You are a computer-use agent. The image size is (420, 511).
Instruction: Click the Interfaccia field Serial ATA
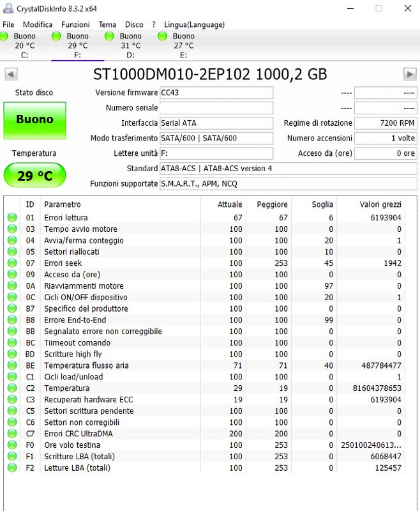pyautogui.click(x=216, y=123)
